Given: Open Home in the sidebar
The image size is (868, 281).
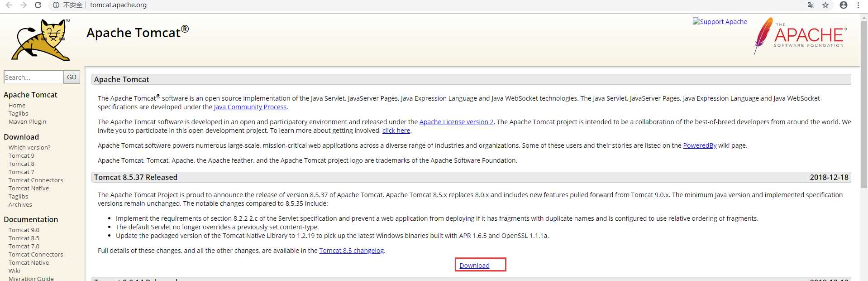Looking at the screenshot, I should point(17,105).
